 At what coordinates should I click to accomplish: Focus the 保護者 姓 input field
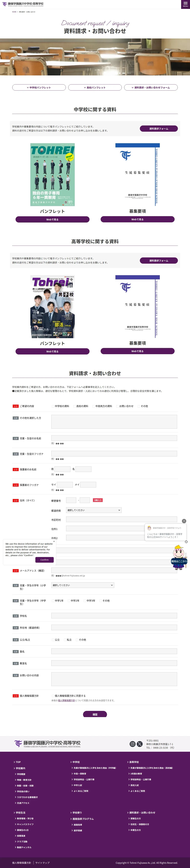(63, 469)
